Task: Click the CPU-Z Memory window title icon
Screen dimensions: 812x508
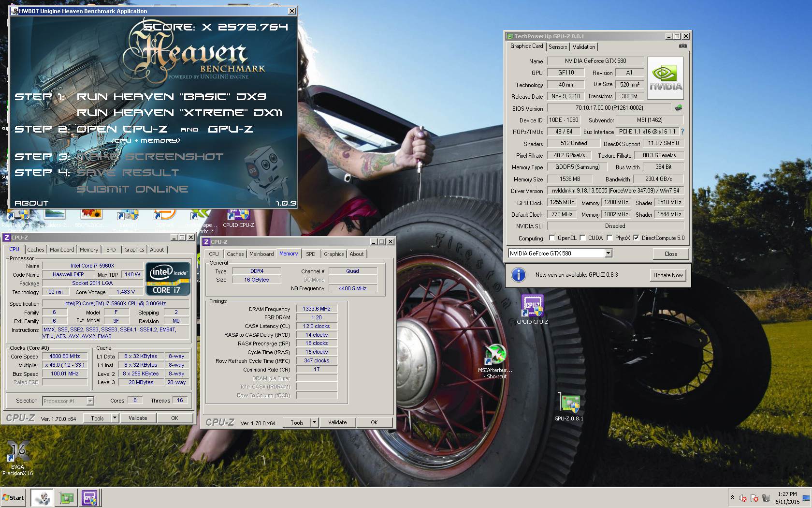Action: point(206,242)
